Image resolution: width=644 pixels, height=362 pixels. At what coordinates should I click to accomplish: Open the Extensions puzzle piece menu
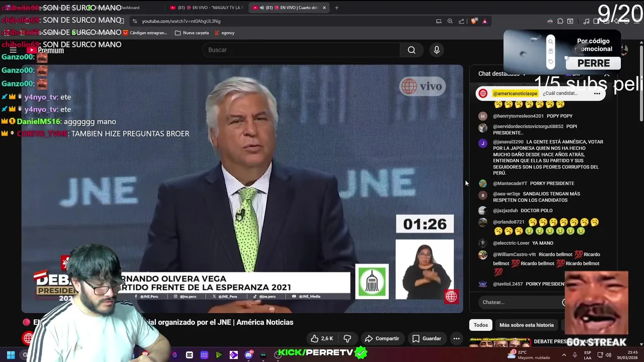click(x=560, y=21)
